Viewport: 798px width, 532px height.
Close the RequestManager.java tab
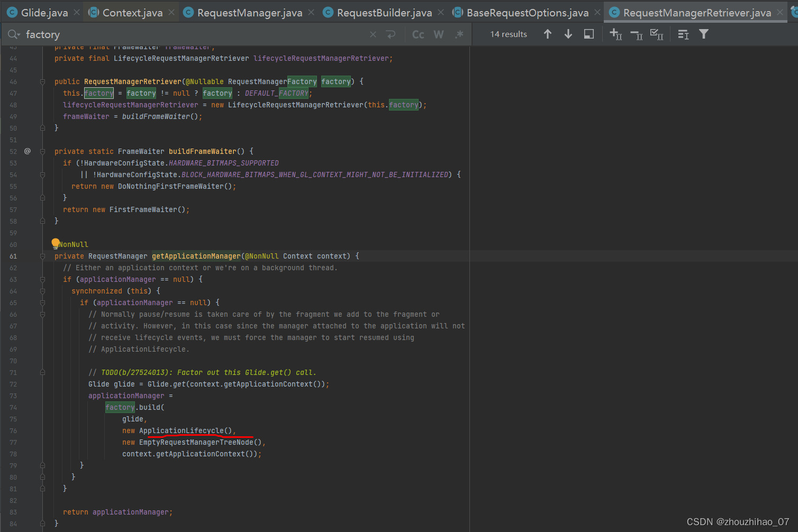(311, 12)
